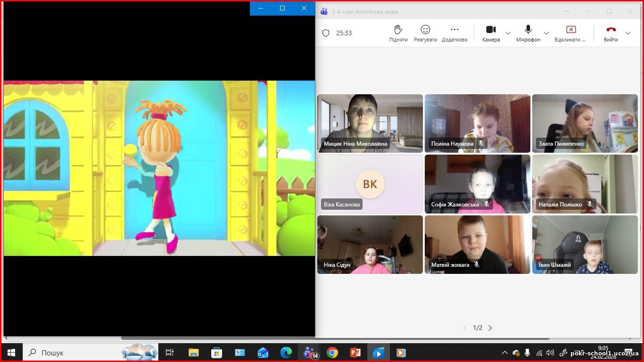644x362 pixels.
Task: Stop sharing with the Відкликати button
Action: 570,33
